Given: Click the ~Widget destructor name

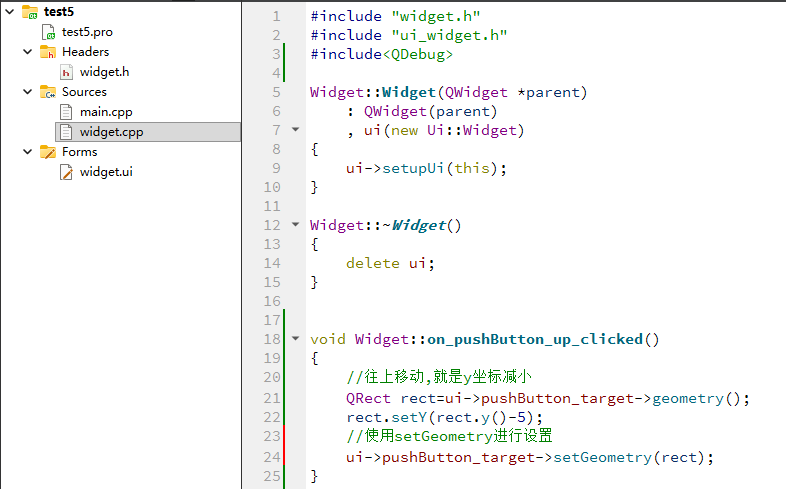Looking at the screenshot, I should coord(414,225).
